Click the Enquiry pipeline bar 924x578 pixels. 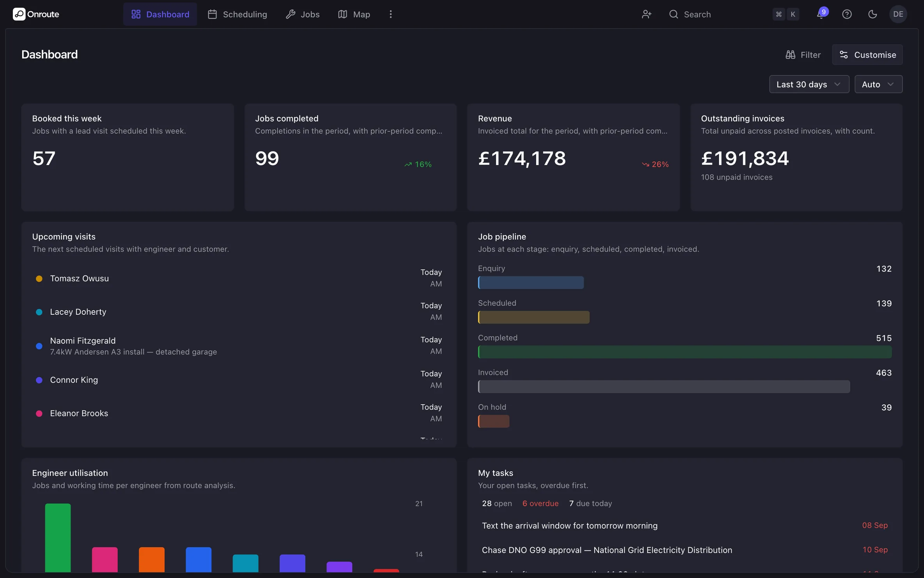[x=531, y=283]
